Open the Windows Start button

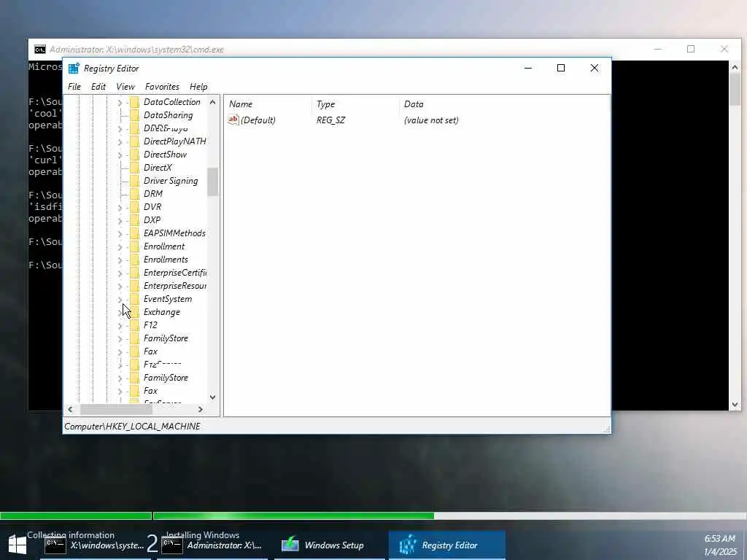tap(18, 544)
